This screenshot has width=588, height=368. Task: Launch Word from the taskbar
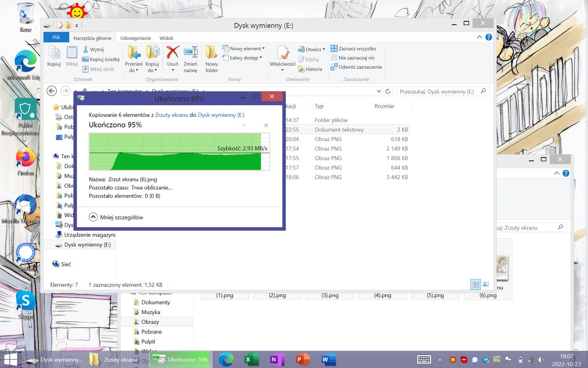328,359
